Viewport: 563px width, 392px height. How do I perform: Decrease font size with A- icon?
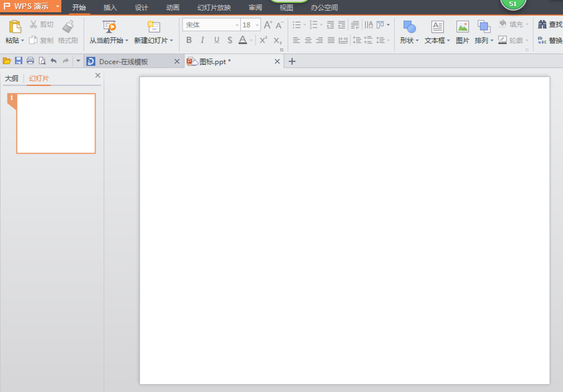(x=279, y=25)
